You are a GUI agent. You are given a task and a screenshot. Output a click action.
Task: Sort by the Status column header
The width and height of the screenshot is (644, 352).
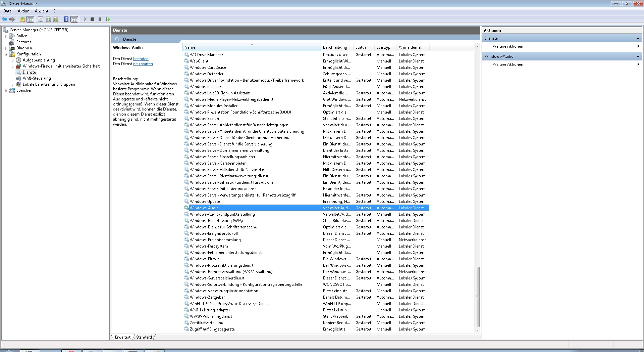coord(364,47)
